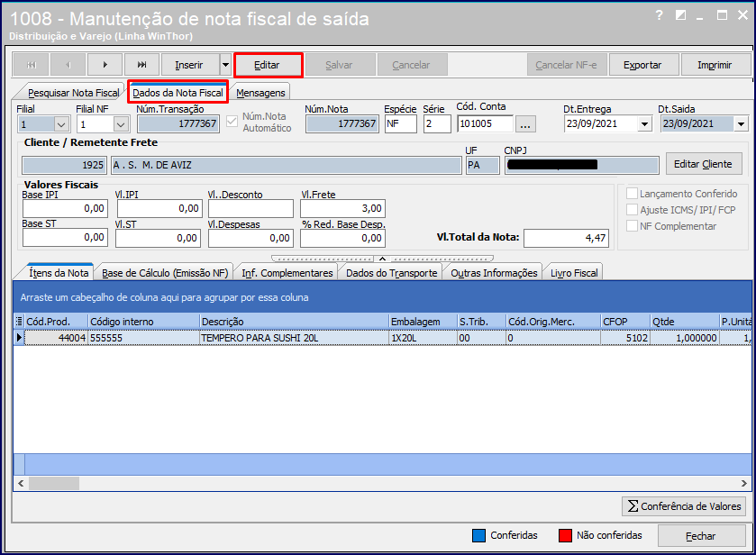Toggle the Núm.Nota Automático checkbox

pos(232,122)
